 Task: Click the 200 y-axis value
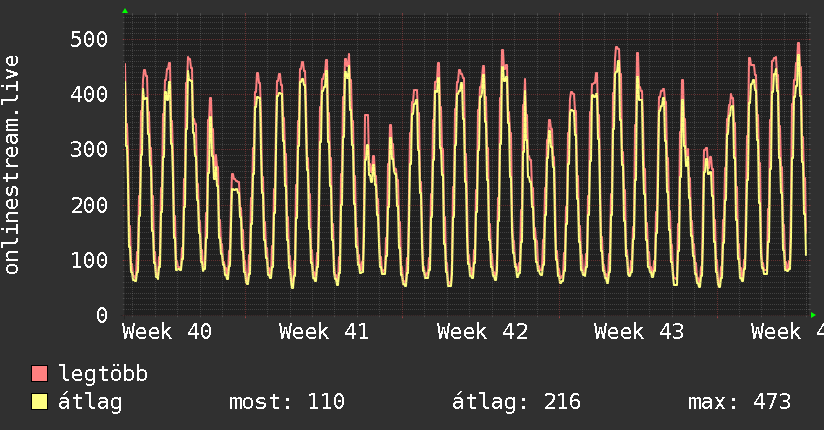[89, 205]
